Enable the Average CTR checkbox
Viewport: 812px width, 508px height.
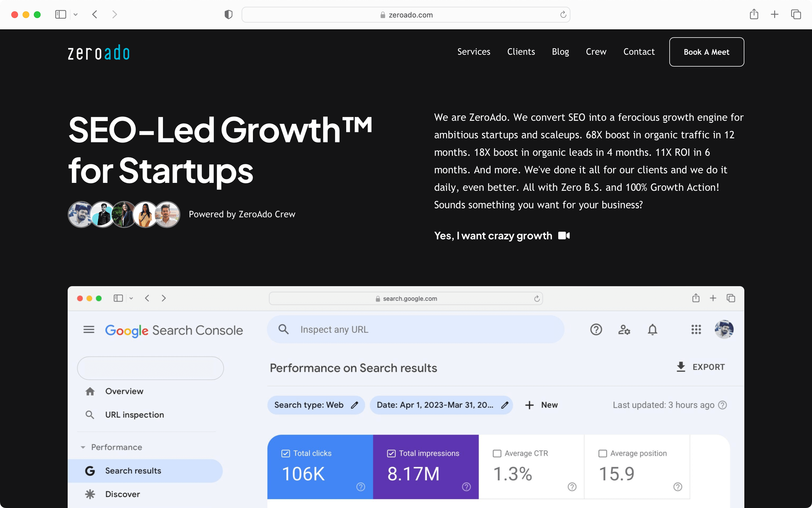coord(497,453)
